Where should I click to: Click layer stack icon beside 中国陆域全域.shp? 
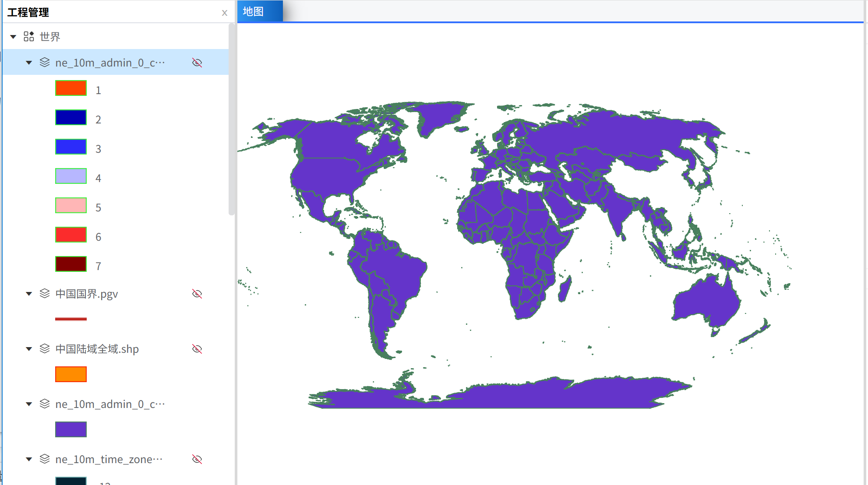click(x=45, y=348)
